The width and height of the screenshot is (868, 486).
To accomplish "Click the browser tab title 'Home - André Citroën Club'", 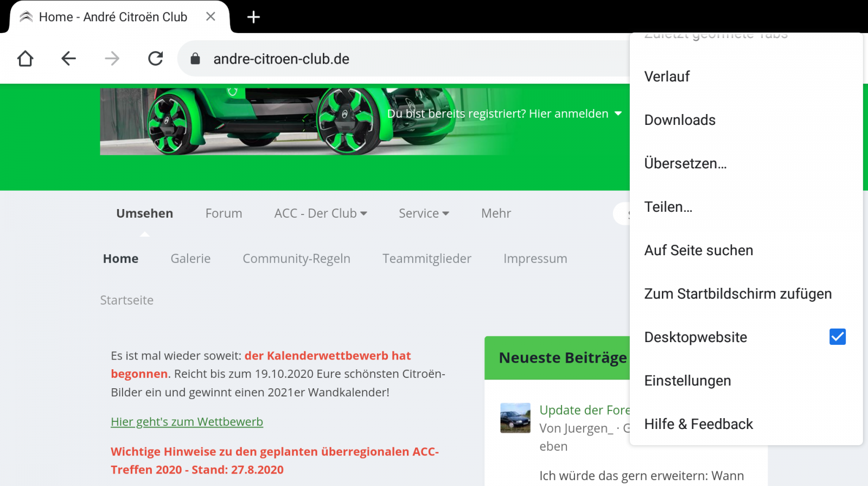I will 113,17.
